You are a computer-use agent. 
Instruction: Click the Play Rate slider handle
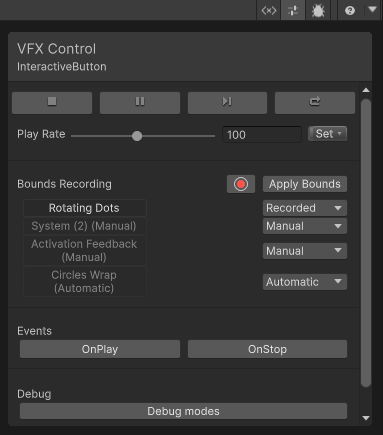tap(137, 136)
